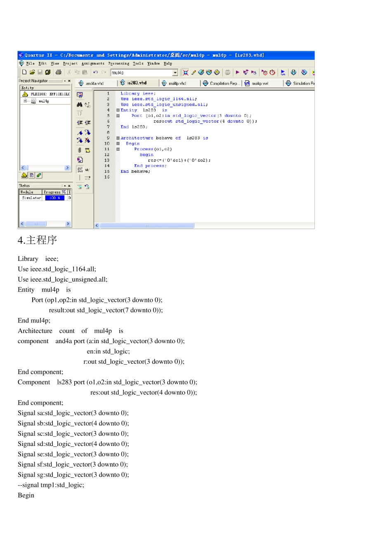The height and width of the screenshot is (555, 392).
Task: Collapse the Process(o1,o2) code block
Action: click(118, 149)
